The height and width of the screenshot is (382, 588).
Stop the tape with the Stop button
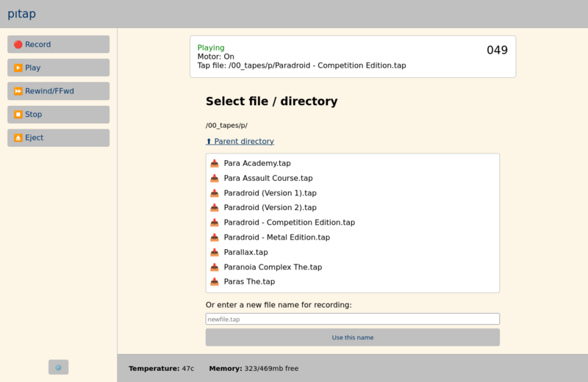pos(59,115)
